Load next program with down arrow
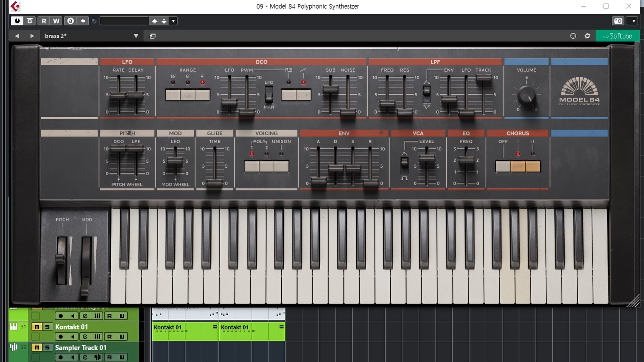Screen dimensions: 644x362 point(164,21)
